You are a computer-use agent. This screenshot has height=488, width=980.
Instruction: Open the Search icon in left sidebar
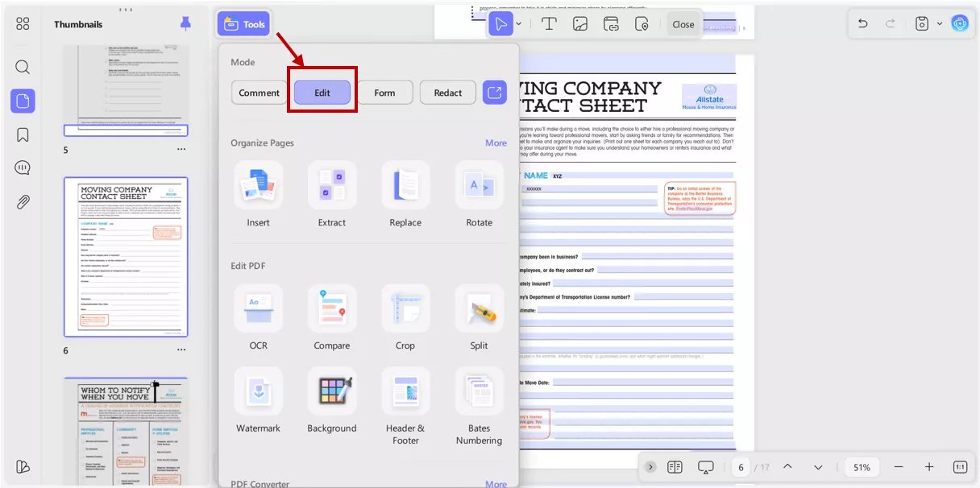(x=23, y=67)
